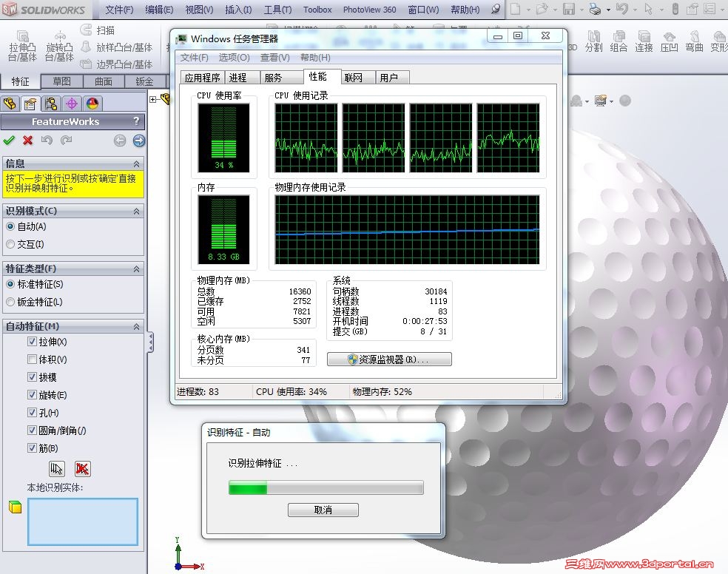Click the redo arrow in FeatureWorks panel
Screen dimensions: 728x574
(x=67, y=140)
